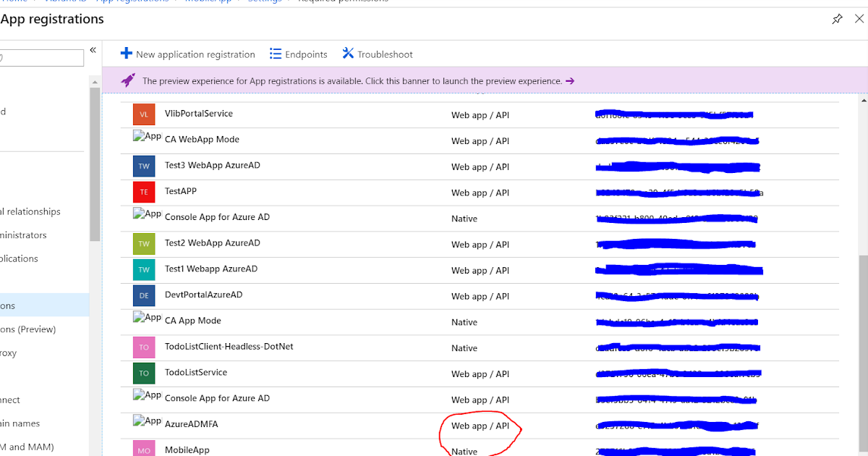The width and height of the screenshot is (868, 456).
Task: Click the MO tile icon for MobileApp
Action: pyautogui.click(x=144, y=449)
